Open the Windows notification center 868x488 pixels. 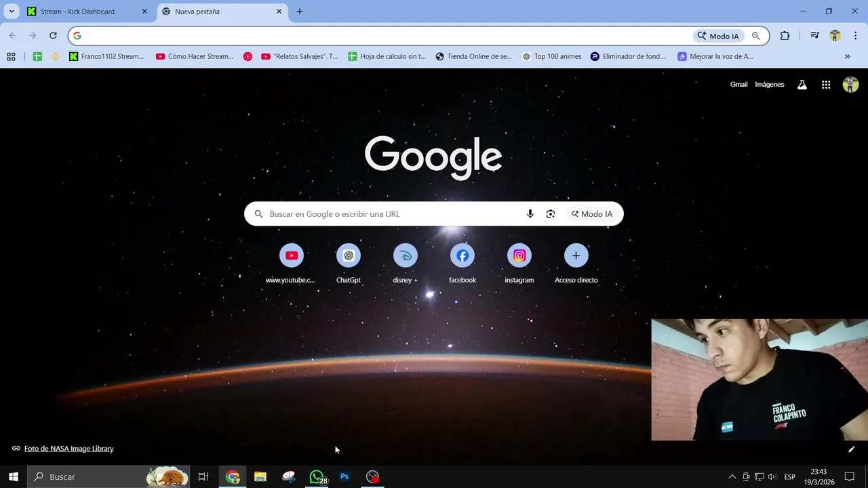(x=849, y=476)
